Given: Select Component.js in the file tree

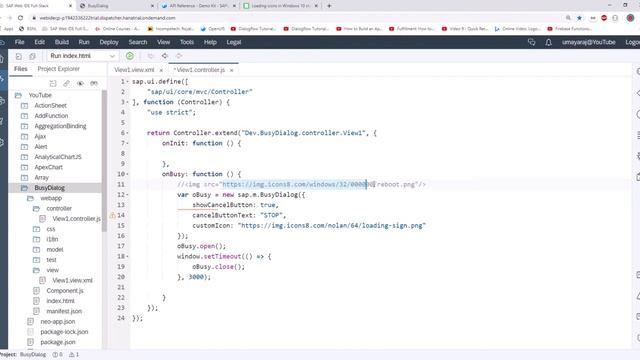Looking at the screenshot, I should point(64,291).
